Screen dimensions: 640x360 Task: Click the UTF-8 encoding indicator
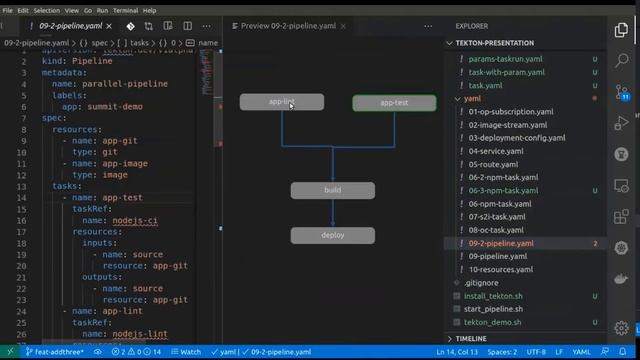(x=536, y=352)
